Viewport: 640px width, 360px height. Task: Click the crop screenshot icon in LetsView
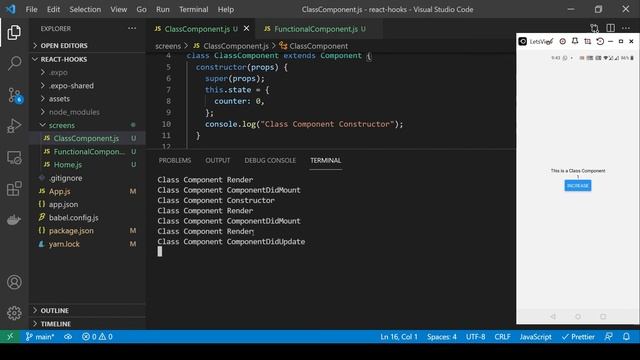click(x=587, y=41)
